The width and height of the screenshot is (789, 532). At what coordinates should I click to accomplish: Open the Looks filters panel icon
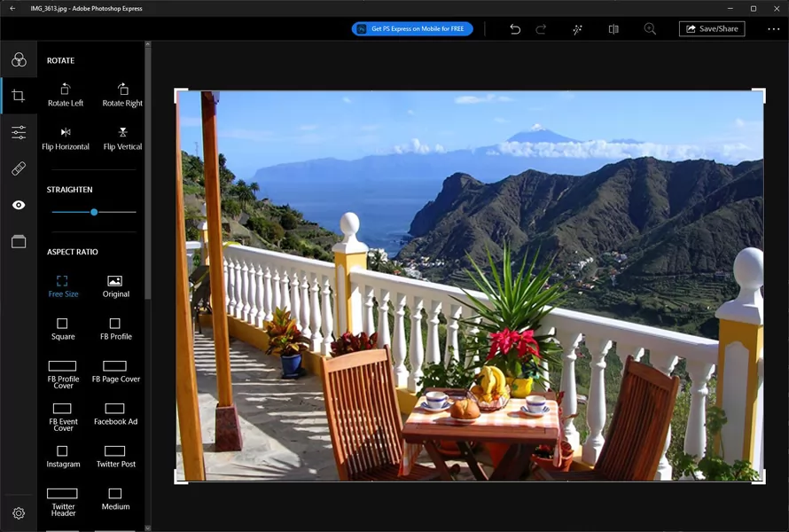point(19,60)
